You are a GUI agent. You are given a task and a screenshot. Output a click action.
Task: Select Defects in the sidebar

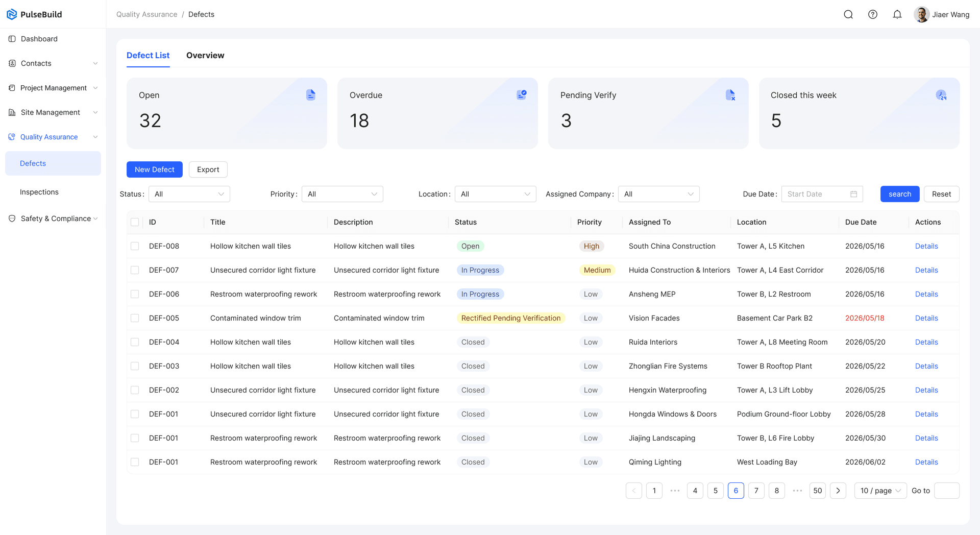click(x=53, y=163)
